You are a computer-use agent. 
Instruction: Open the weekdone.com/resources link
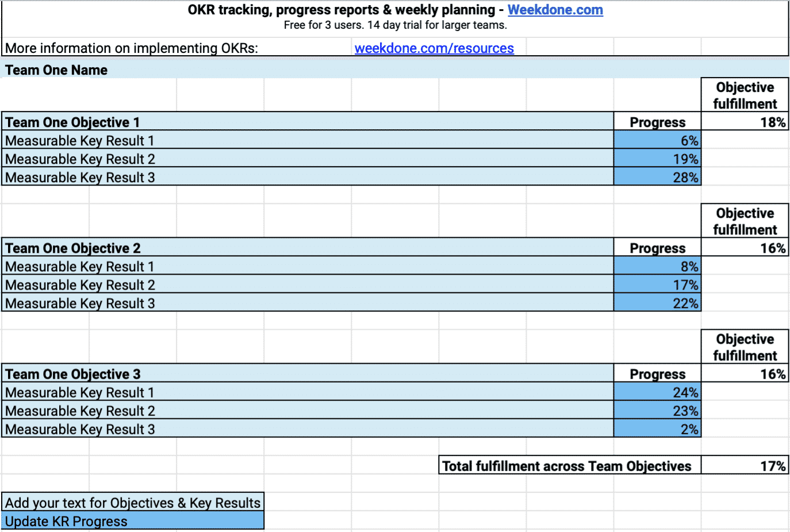tap(434, 48)
